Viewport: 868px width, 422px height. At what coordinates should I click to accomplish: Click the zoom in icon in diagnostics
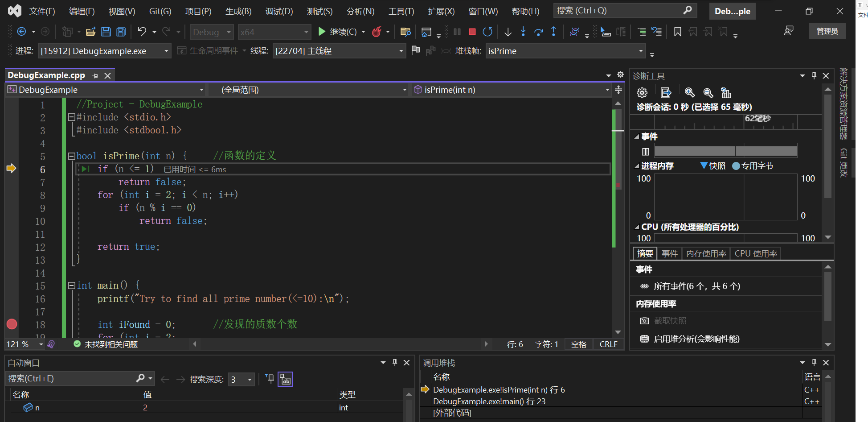coord(690,93)
